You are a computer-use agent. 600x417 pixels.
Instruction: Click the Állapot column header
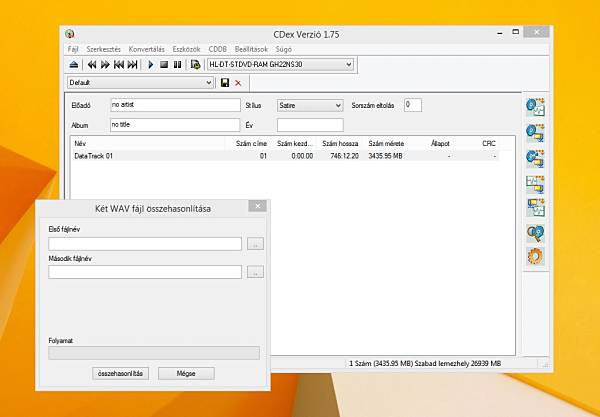click(440, 143)
